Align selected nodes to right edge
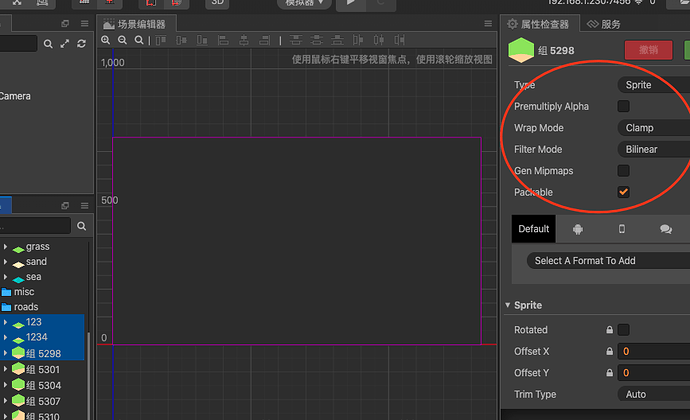Viewport: 690px width, 420px height. coord(264,41)
